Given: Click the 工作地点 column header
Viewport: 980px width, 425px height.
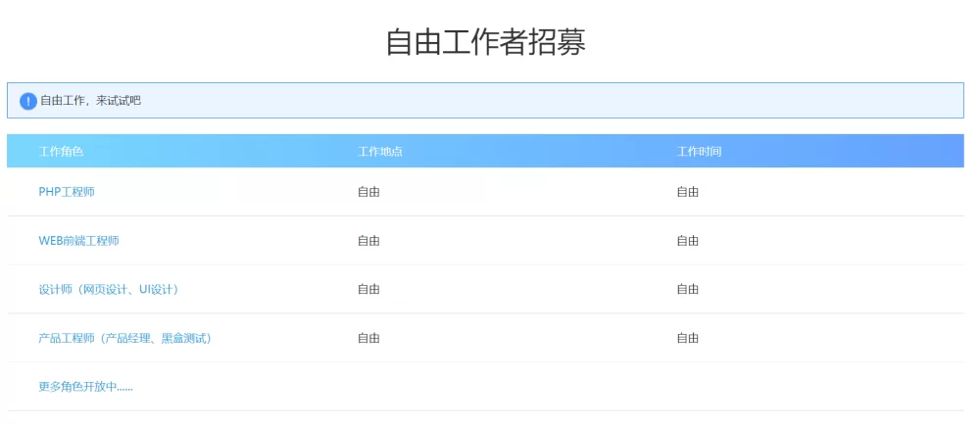Looking at the screenshot, I should [x=380, y=152].
